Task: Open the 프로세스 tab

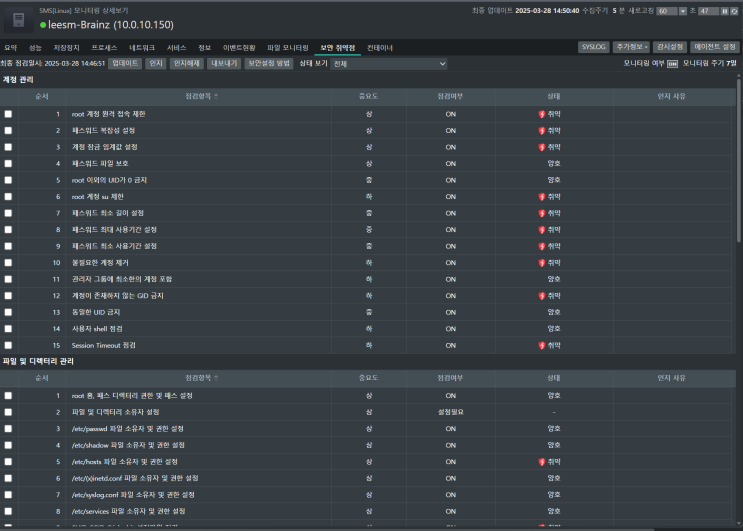Action: tap(104, 48)
